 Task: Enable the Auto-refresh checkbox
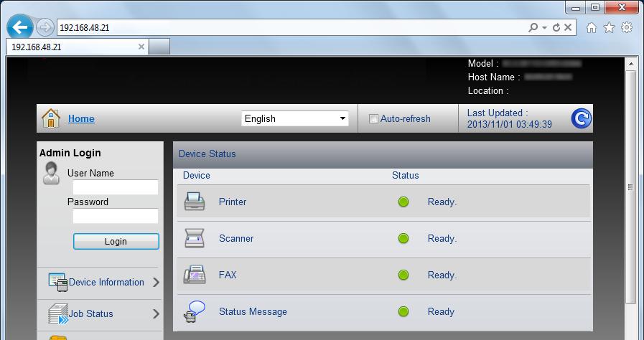pos(373,119)
